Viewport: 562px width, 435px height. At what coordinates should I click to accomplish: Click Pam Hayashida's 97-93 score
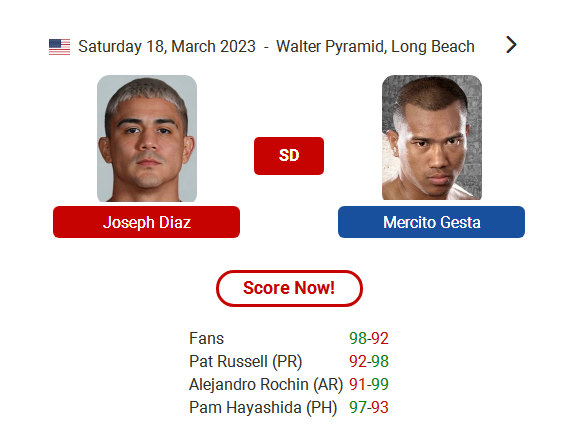click(x=369, y=407)
